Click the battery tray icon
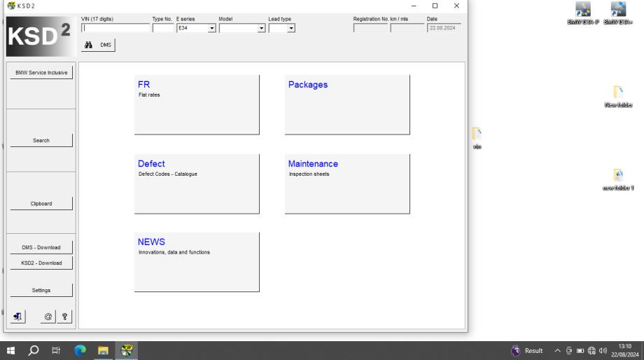The image size is (644, 360). 580,351
